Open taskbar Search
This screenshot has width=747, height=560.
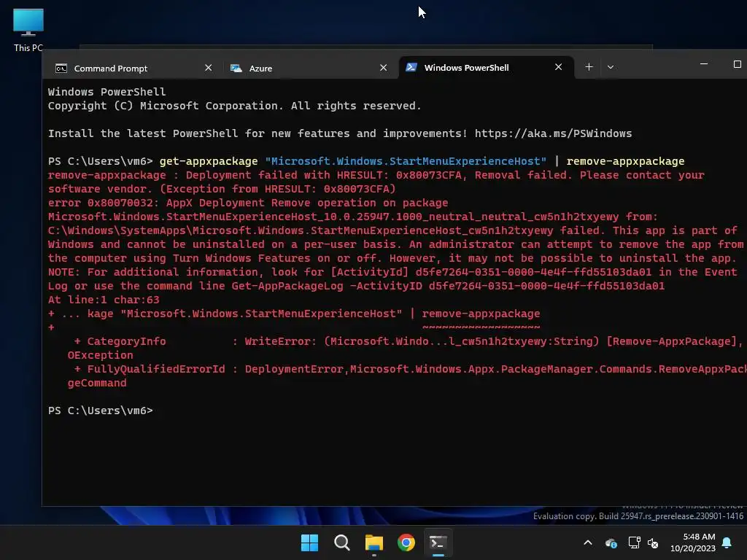(x=341, y=542)
